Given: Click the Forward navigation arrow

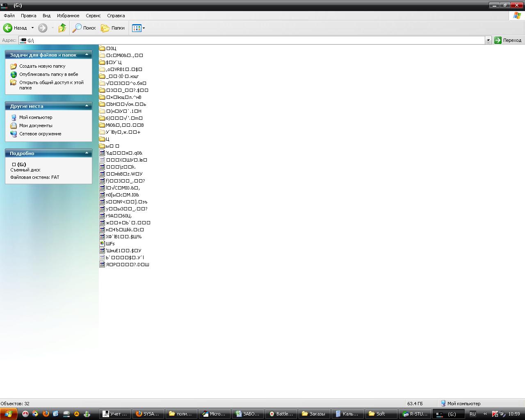Looking at the screenshot, I should point(43,28).
